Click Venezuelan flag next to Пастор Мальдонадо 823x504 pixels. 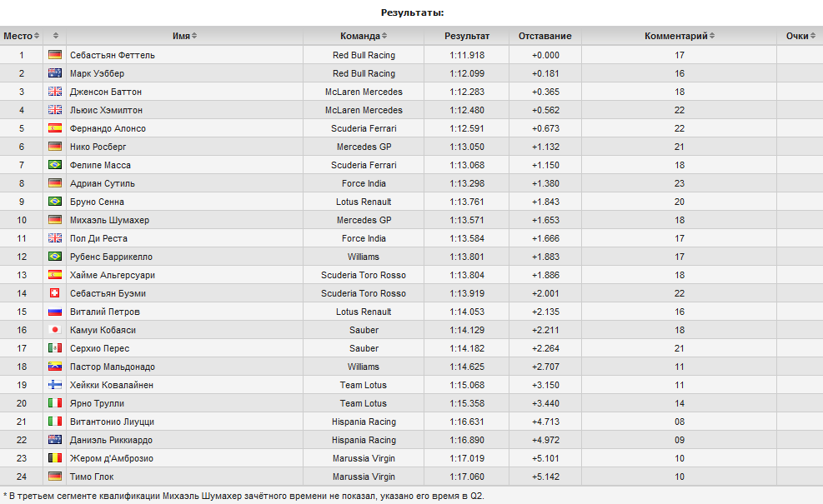[x=54, y=367]
